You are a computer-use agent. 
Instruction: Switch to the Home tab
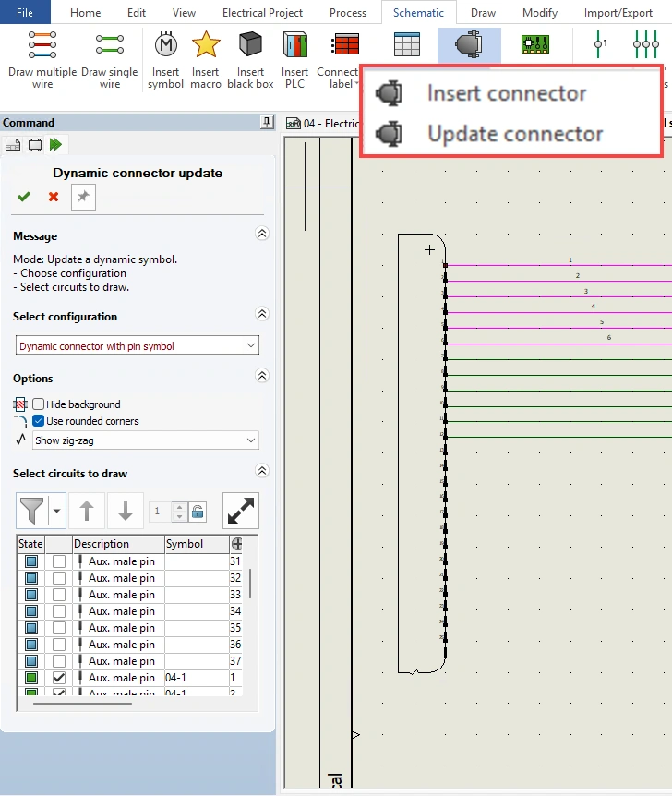pyautogui.click(x=85, y=13)
